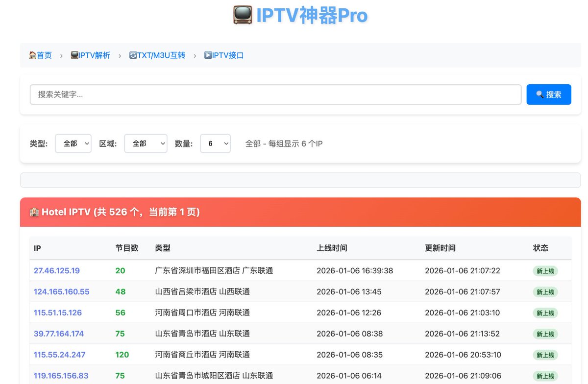588x384 pixels.
Task: Click the TV icon beside IPTV神器Pro title
Action: [x=243, y=15]
